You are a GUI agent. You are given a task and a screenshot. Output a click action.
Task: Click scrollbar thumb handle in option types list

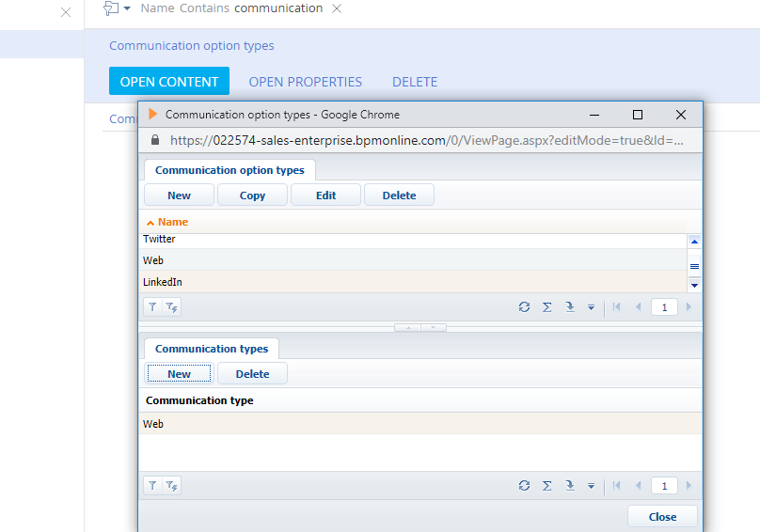(694, 266)
